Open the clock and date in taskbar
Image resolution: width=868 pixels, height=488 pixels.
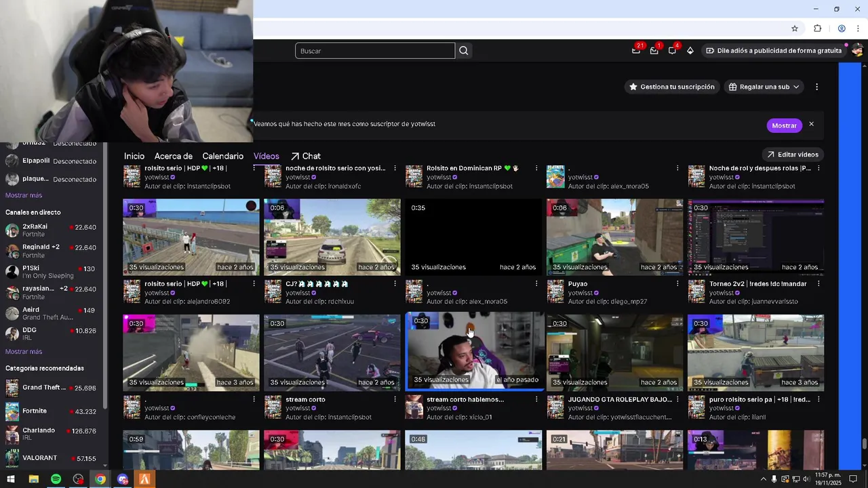coord(828,479)
